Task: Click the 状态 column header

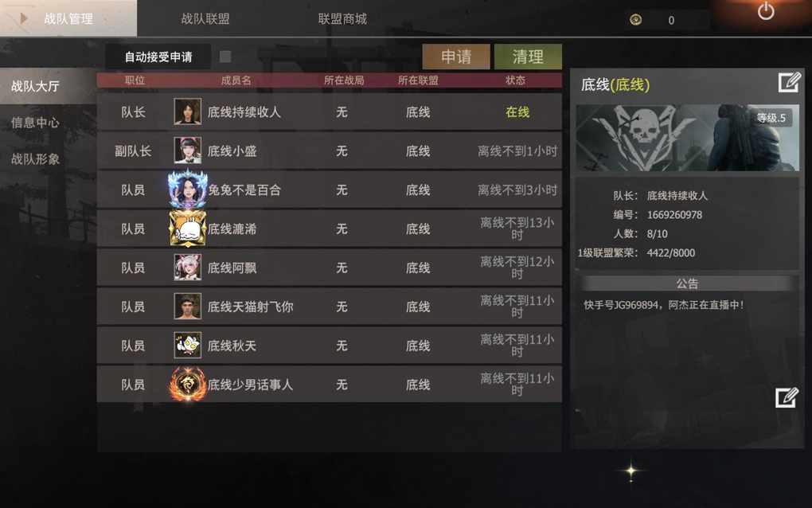Action: [x=515, y=80]
